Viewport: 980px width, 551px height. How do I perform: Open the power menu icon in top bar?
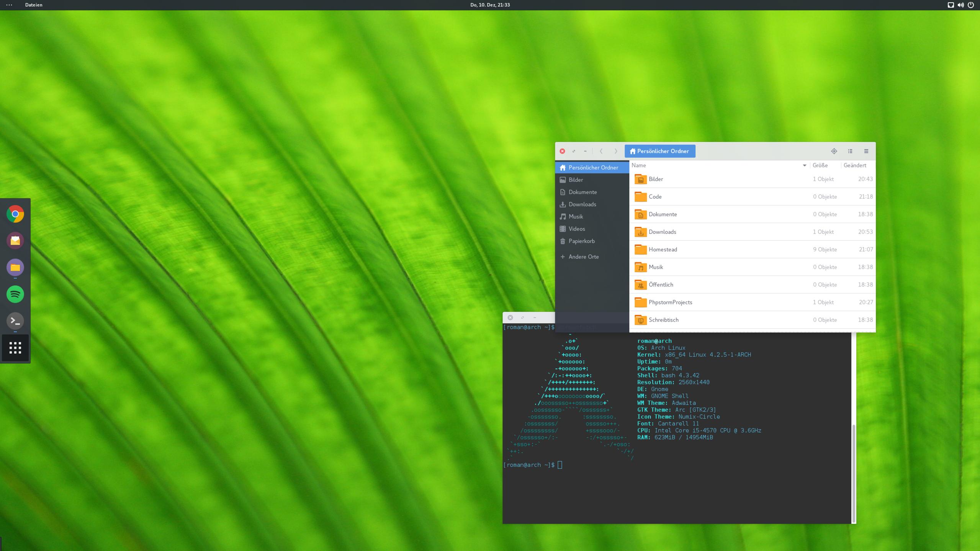[971, 5]
